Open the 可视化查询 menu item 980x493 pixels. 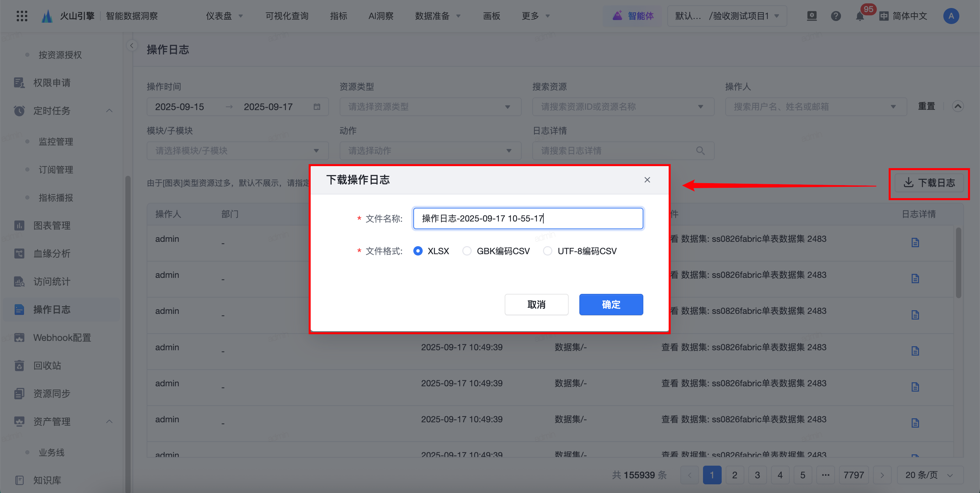pyautogui.click(x=286, y=16)
